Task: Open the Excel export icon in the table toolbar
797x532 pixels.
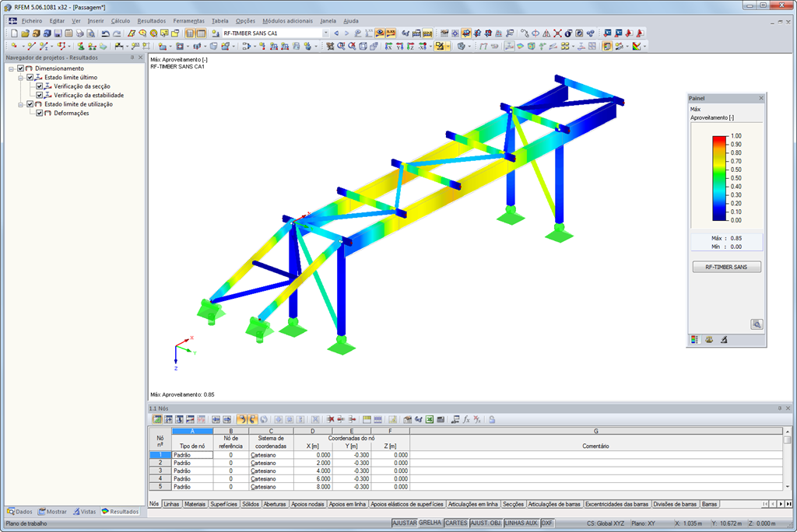Action: 428,419
